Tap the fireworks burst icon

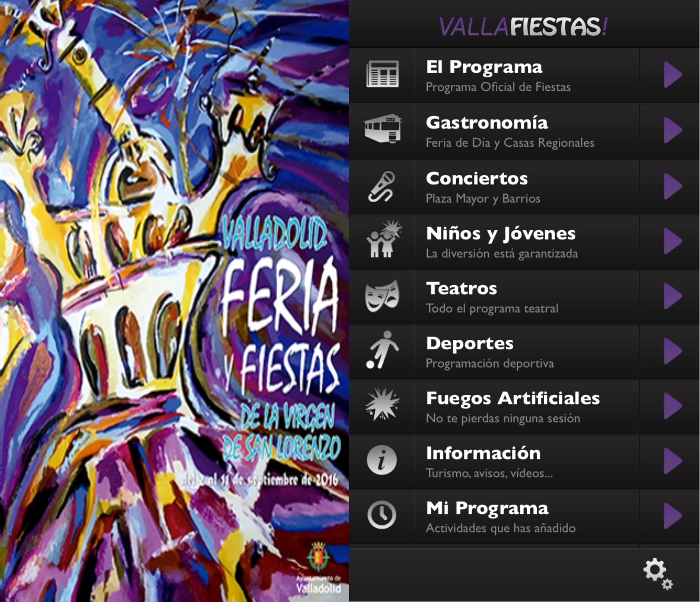[x=382, y=404]
